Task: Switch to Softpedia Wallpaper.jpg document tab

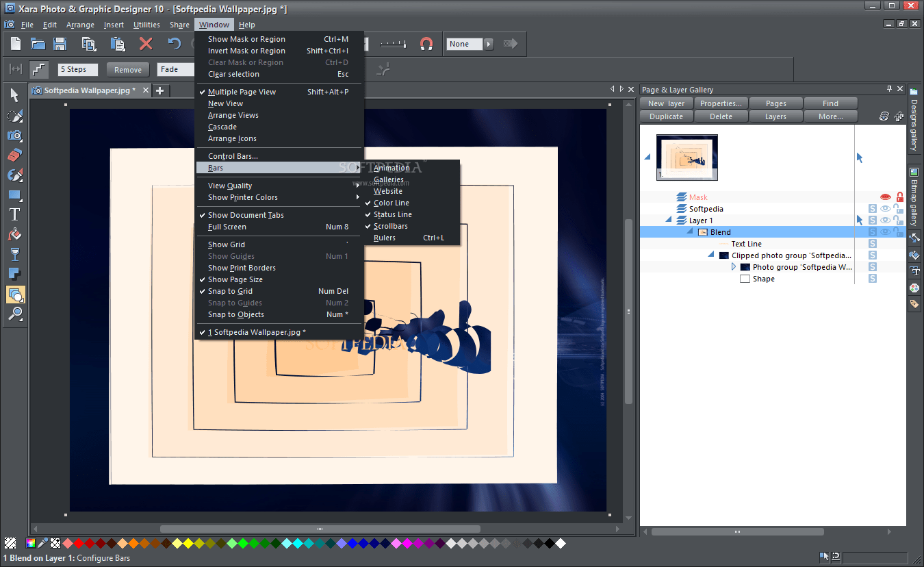Action: 89,90
